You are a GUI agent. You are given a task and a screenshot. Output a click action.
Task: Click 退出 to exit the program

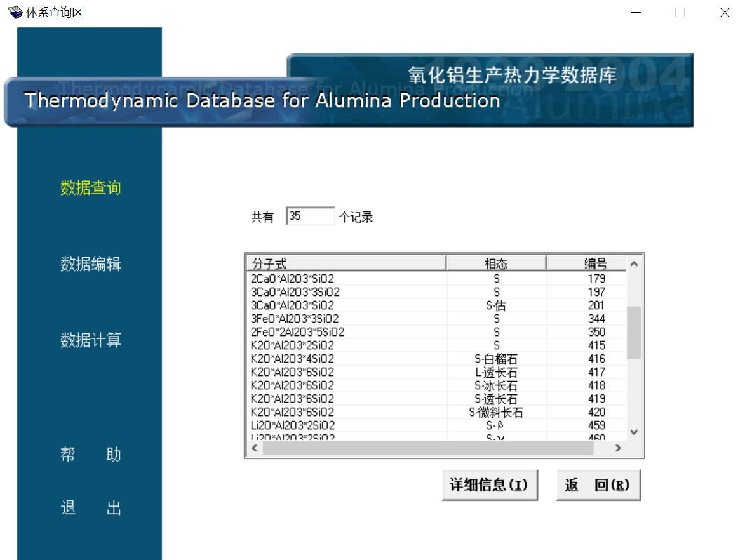click(x=90, y=508)
